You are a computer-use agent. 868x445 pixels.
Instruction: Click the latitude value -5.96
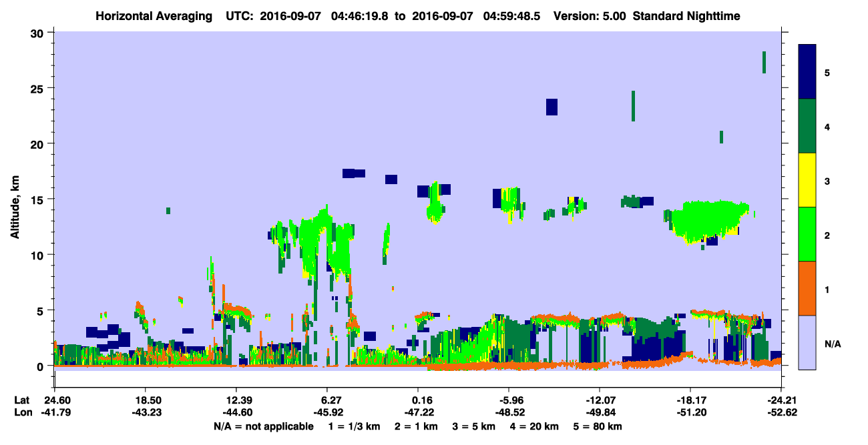point(509,400)
